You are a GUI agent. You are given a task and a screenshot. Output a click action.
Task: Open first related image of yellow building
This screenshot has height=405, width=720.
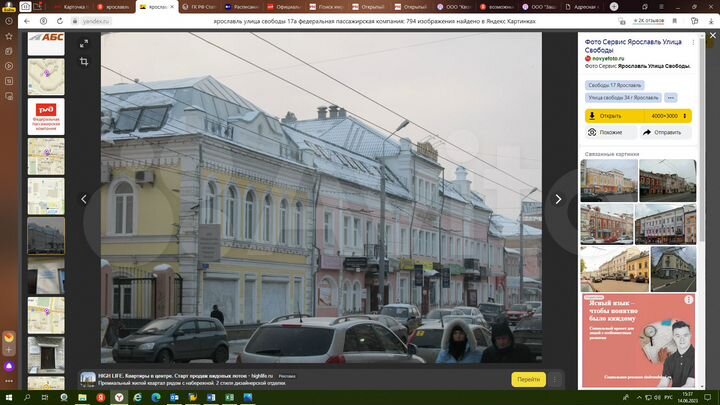coord(609,180)
